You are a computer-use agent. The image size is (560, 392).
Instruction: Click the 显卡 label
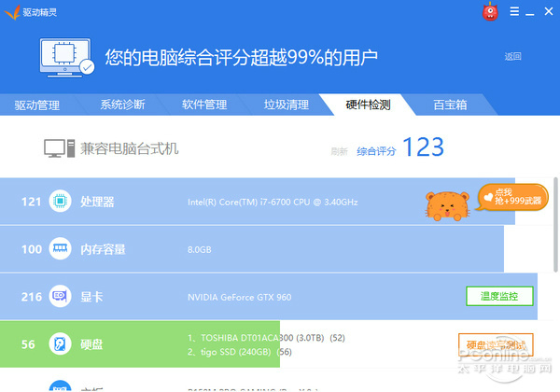pos(91,297)
